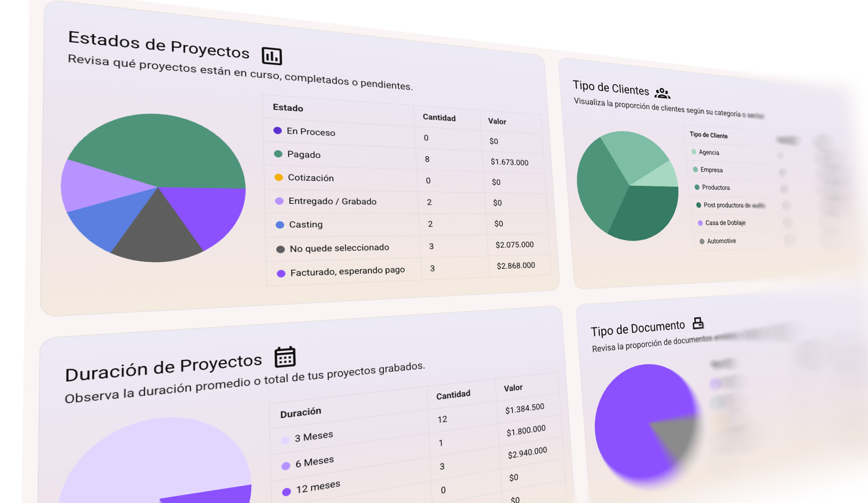The height and width of the screenshot is (503, 868).
Task: Select the Productora legend dot
Action: [697, 187]
